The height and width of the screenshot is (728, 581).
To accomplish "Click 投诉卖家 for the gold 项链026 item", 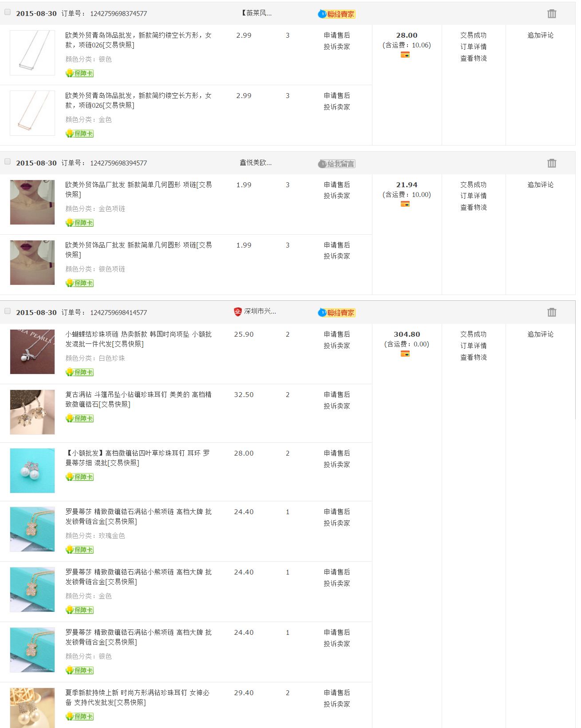I will click(x=336, y=107).
